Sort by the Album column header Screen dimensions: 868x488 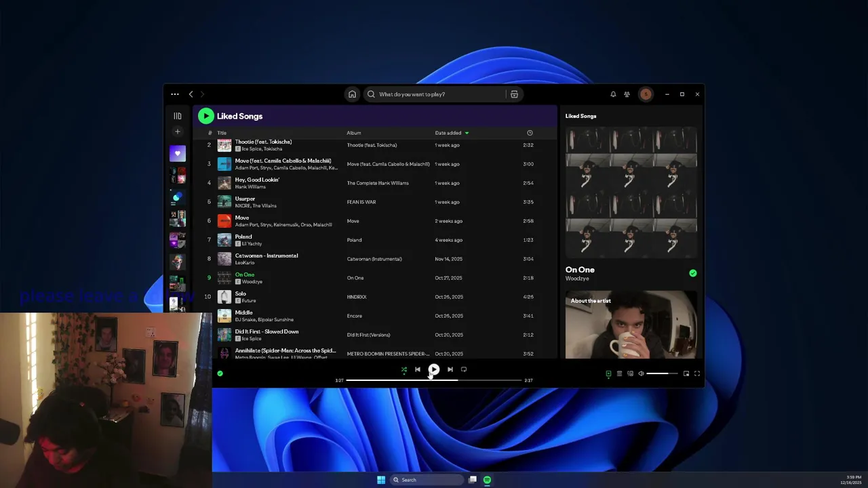(354, 133)
